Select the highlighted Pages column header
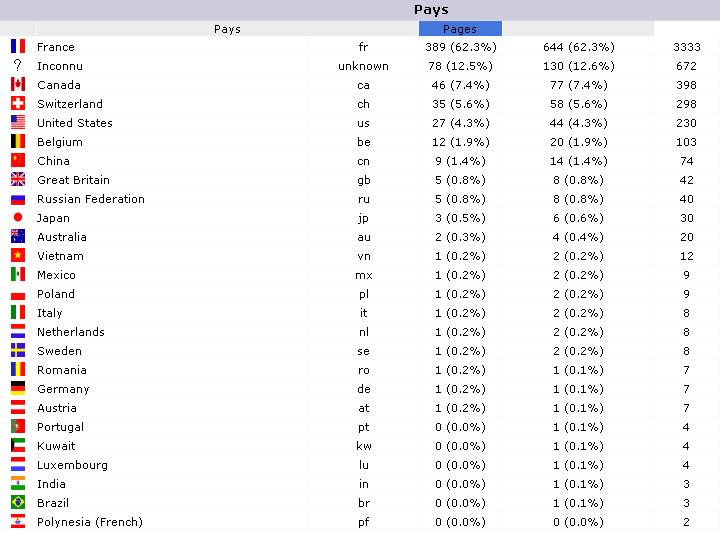720x533 pixels. pyautogui.click(x=460, y=28)
